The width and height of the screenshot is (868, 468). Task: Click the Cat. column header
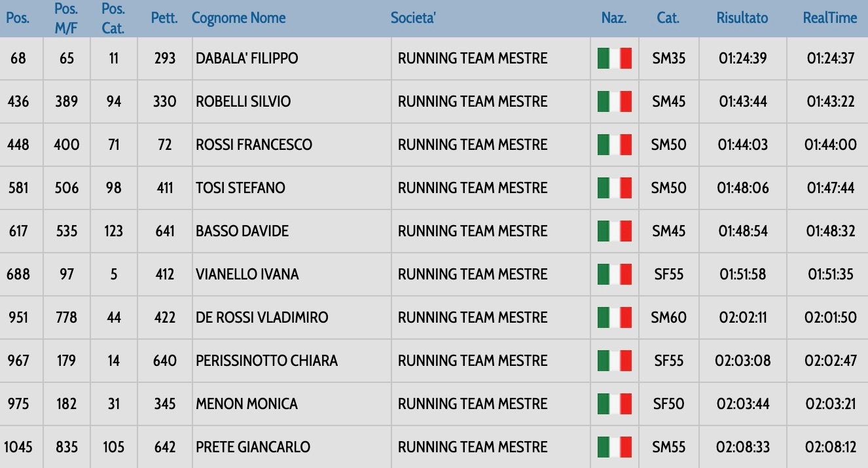[668, 18]
